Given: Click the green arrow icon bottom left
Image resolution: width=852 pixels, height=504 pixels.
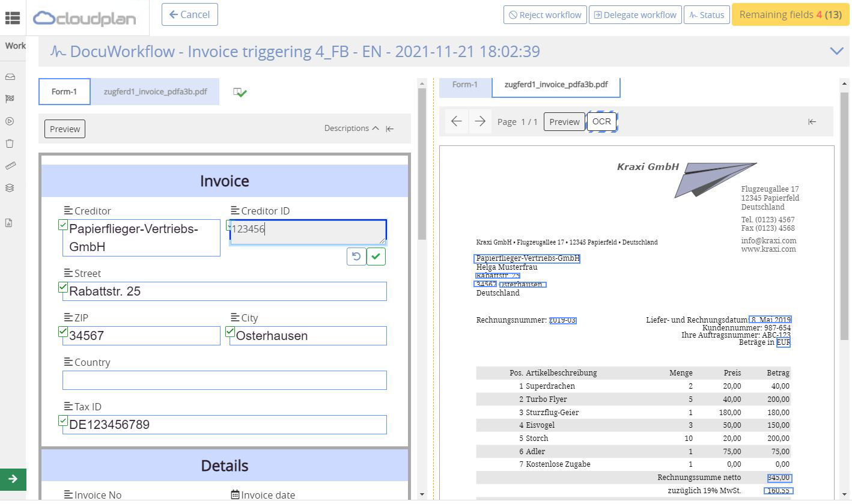Looking at the screenshot, I should click(x=13, y=479).
